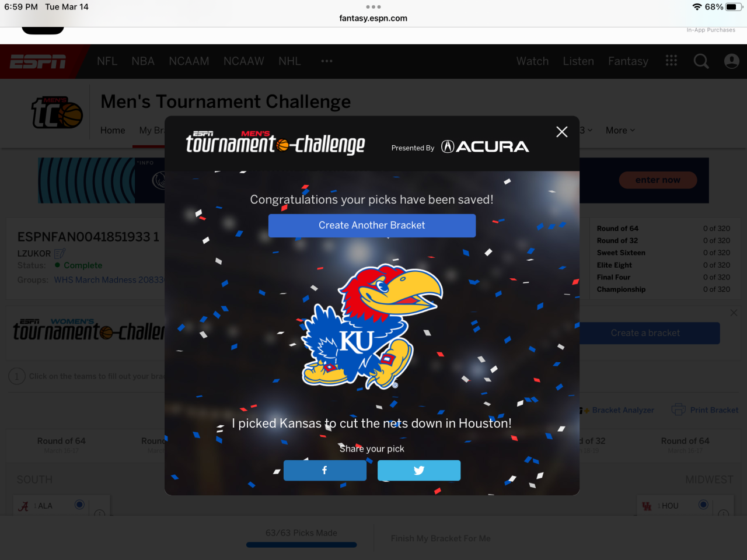Close the congratulations popup with the X

pyautogui.click(x=562, y=132)
